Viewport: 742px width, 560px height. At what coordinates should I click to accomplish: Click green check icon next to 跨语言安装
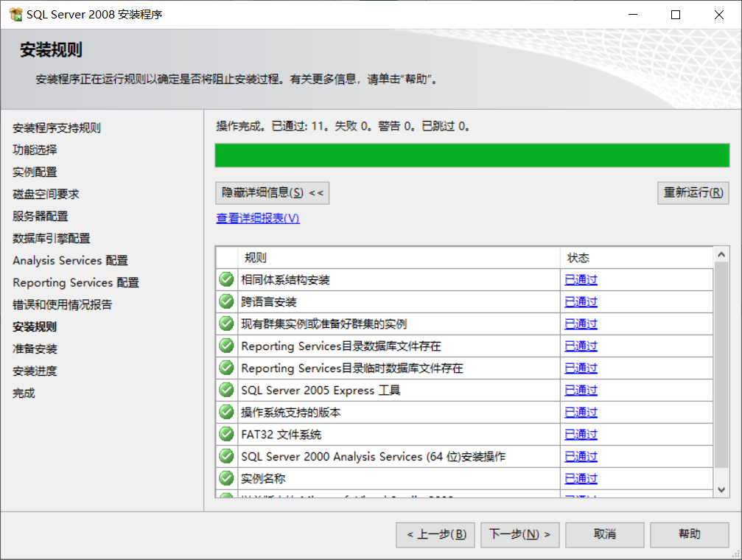225,301
